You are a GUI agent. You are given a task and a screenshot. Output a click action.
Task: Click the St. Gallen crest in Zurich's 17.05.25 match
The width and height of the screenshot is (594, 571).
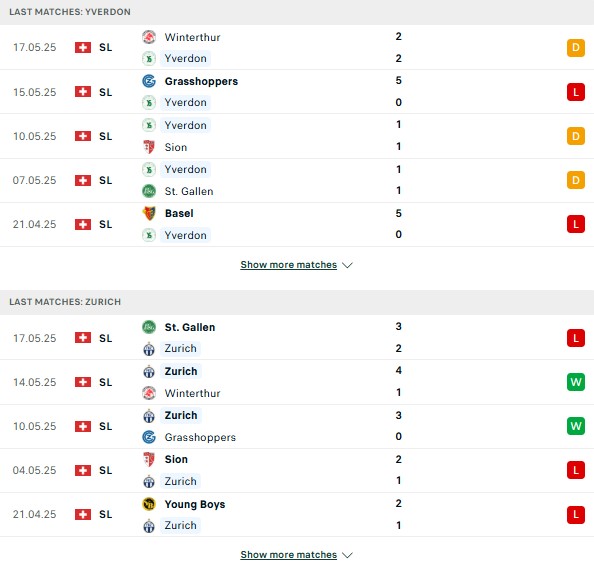149,327
